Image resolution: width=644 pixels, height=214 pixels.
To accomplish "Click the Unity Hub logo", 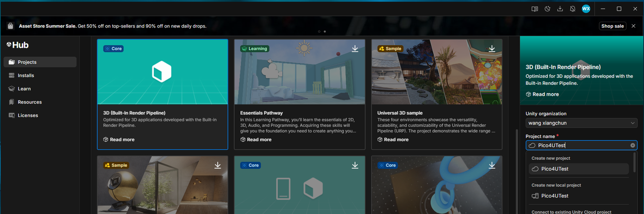I will click(x=18, y=45).
